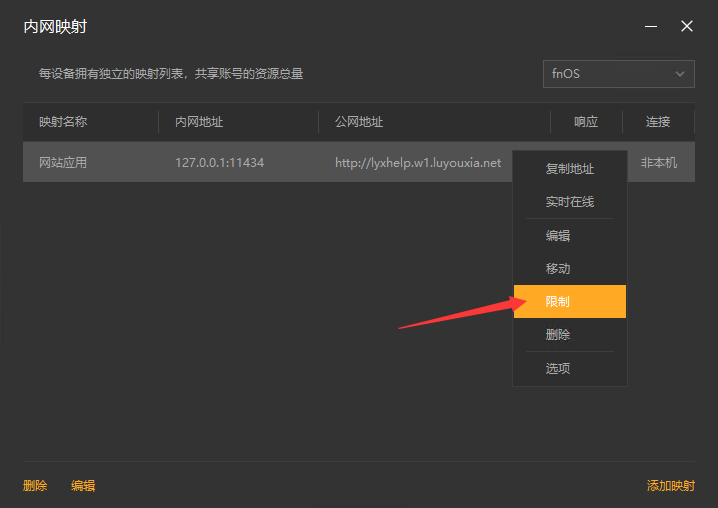The width and height of the screenshot is (718, 508).
Task: Minimize the 内网映射 window
Action: 651,27
